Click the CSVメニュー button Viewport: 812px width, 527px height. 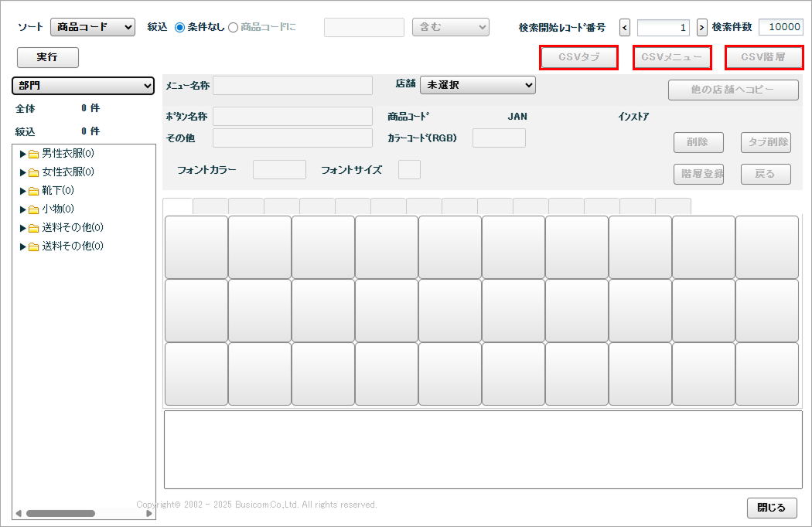671,57
